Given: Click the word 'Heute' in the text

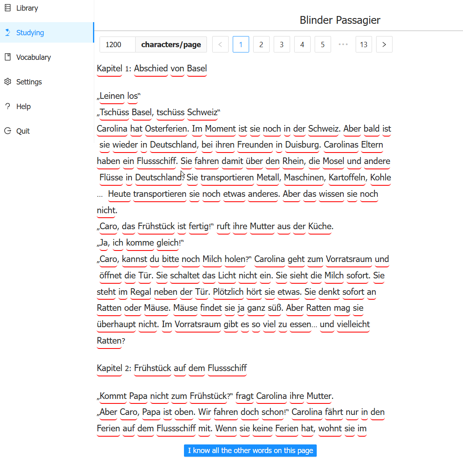Looking at the screenshot, I should (x=119, y=194).
